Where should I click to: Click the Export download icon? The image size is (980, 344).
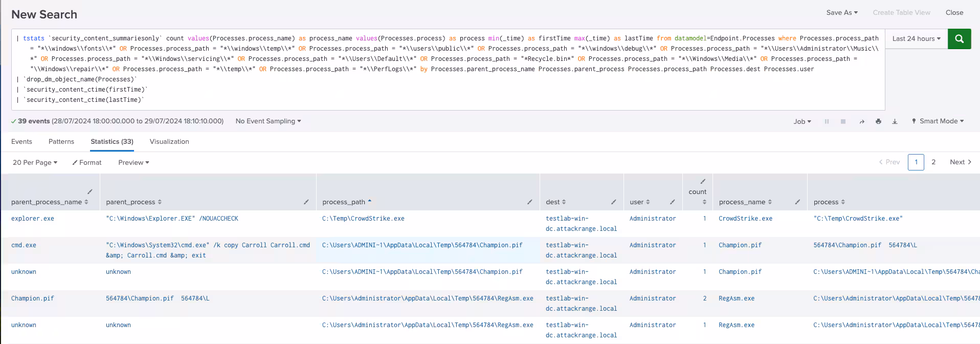(x=895, y=122)
